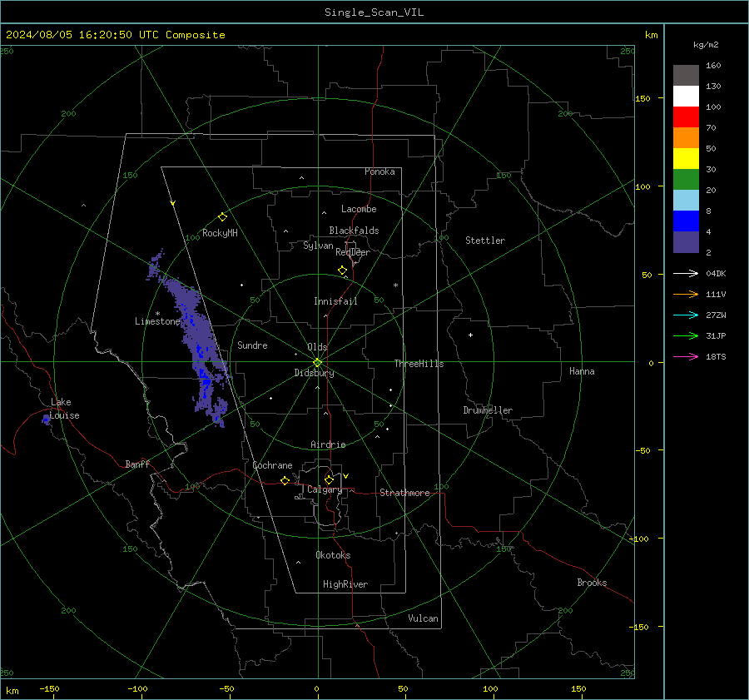Viewport: 749px width, 700px height.
Task: Click the RockyMH label
Action: click(220, 233)
